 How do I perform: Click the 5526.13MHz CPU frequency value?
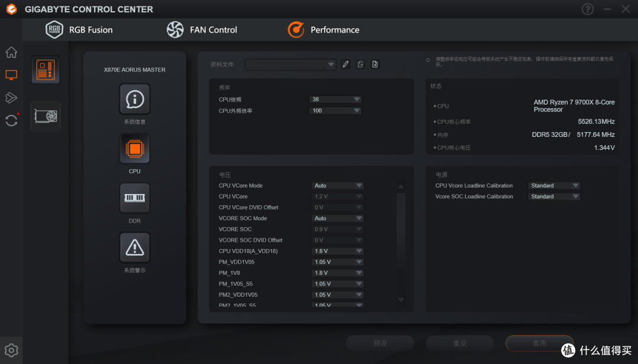click(x=596, y=122)
